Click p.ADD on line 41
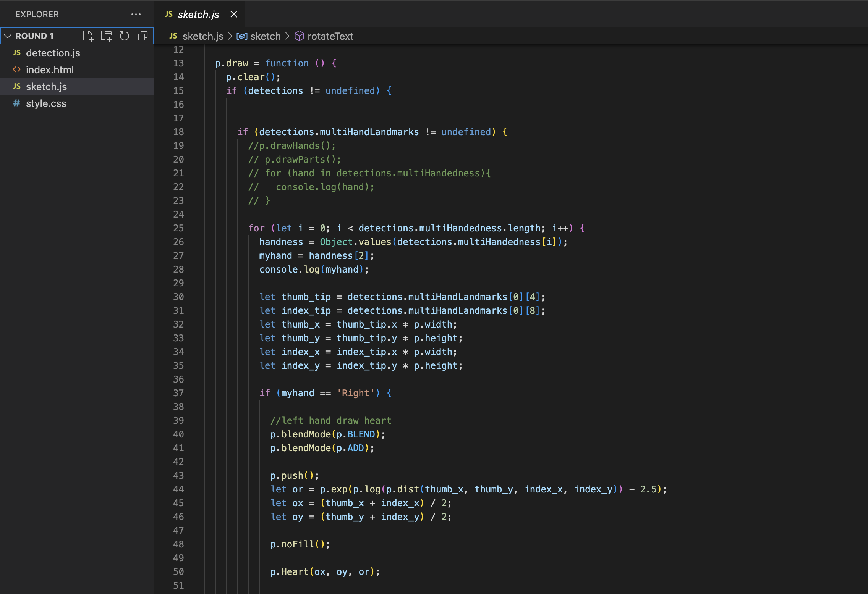This screenshot has height=594, width=868. 350,448
